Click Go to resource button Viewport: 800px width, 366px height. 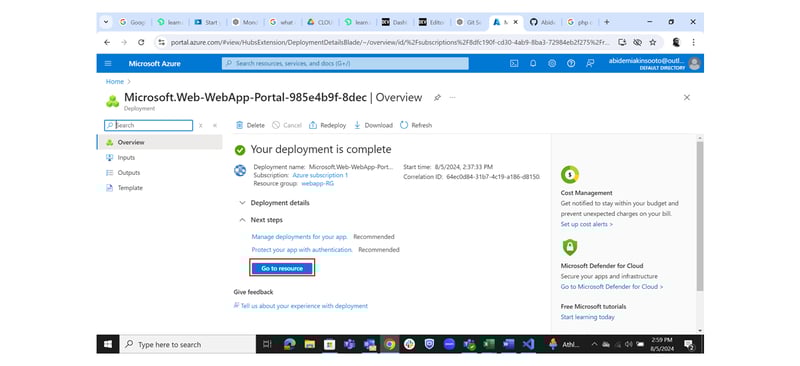point(282,268)
